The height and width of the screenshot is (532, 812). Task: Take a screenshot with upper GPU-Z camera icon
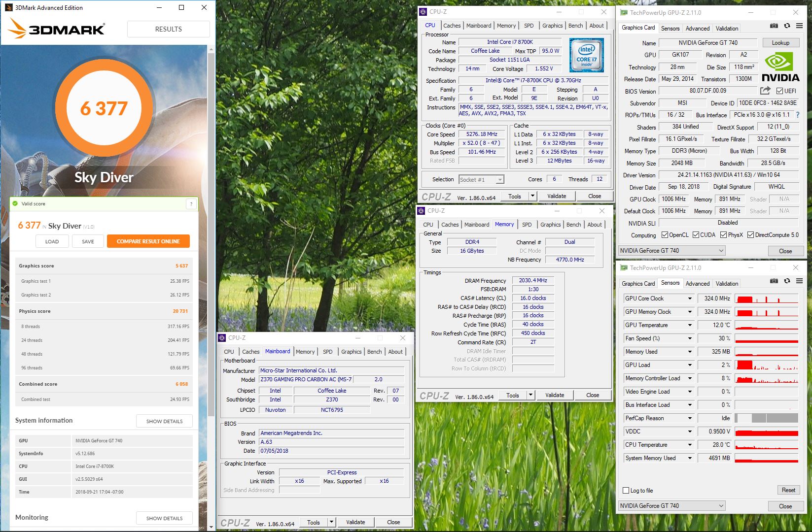(774, 26)
